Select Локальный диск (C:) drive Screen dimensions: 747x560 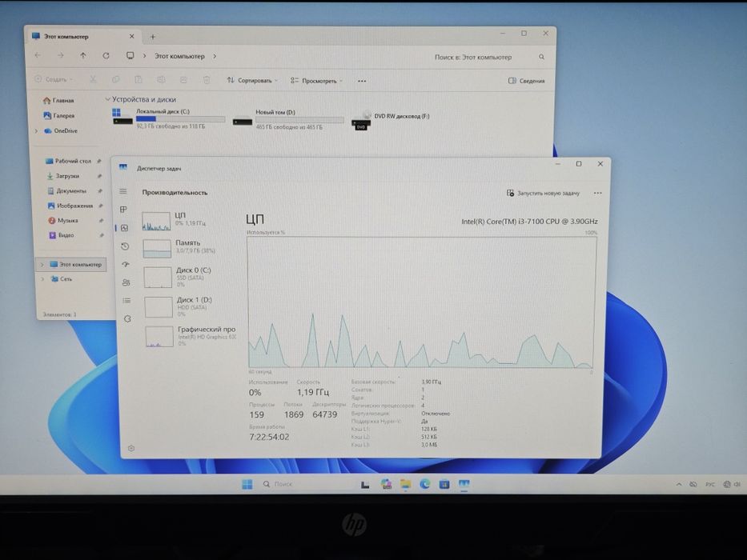tap(169, 118)
